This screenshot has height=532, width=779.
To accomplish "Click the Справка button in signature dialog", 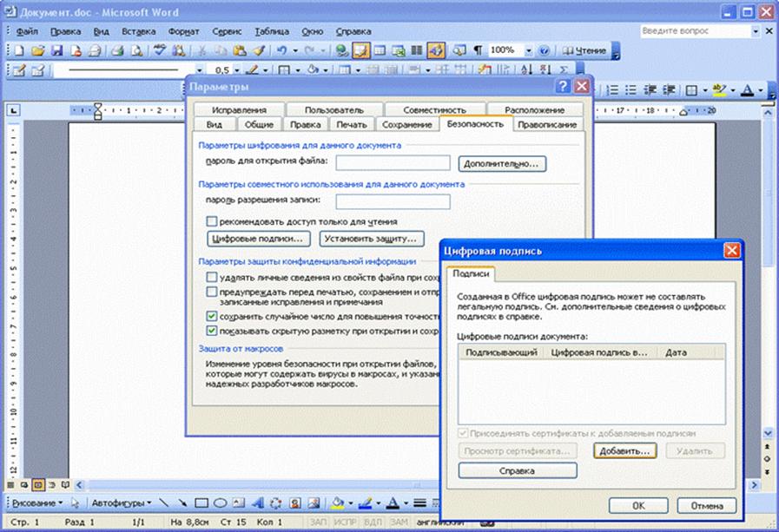I will (518, 470).
